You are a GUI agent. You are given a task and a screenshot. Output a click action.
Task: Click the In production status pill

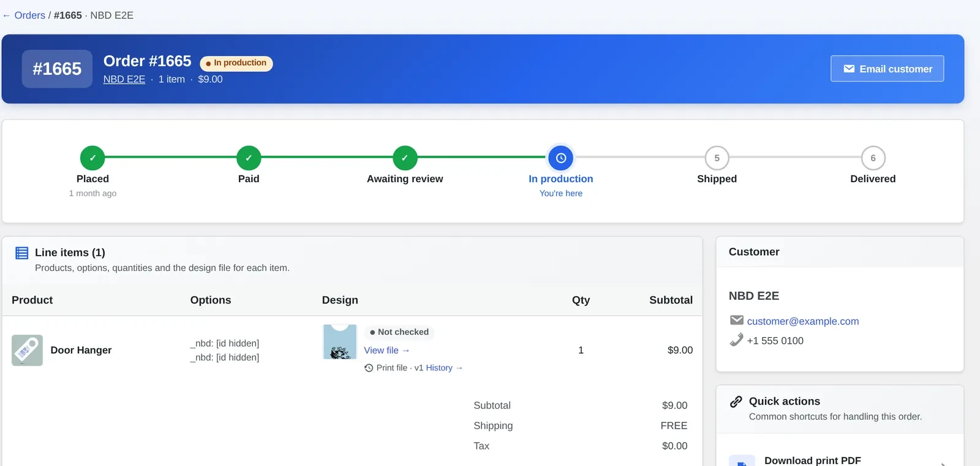[236, 63]
